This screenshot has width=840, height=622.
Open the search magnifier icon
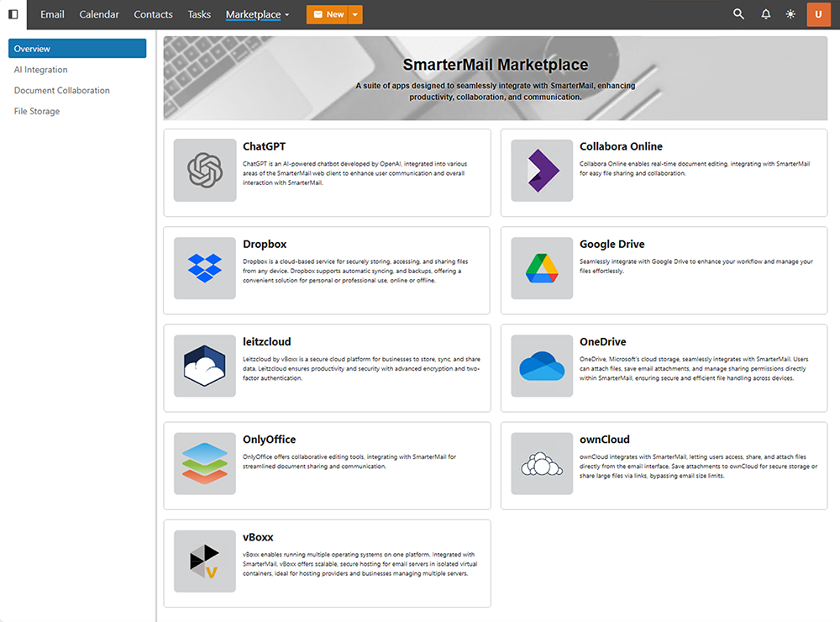(738, 14)
